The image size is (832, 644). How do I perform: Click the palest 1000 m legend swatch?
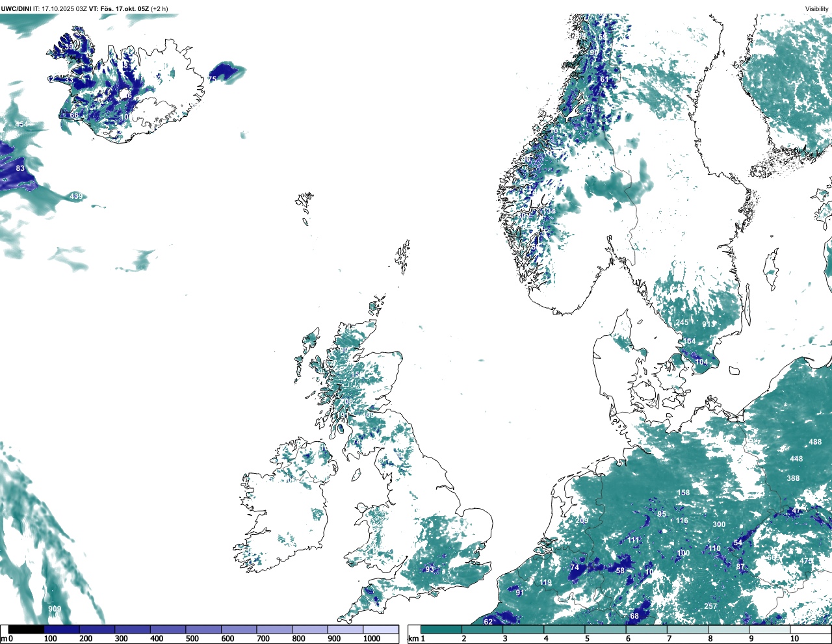(381, 629)
